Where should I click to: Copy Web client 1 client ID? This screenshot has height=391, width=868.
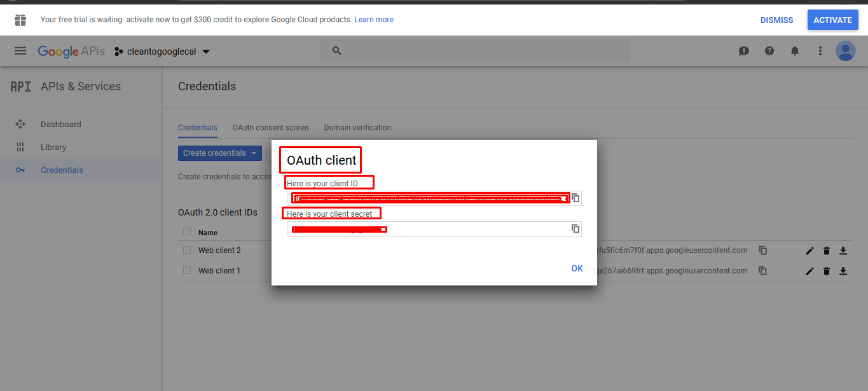[763, 271]
